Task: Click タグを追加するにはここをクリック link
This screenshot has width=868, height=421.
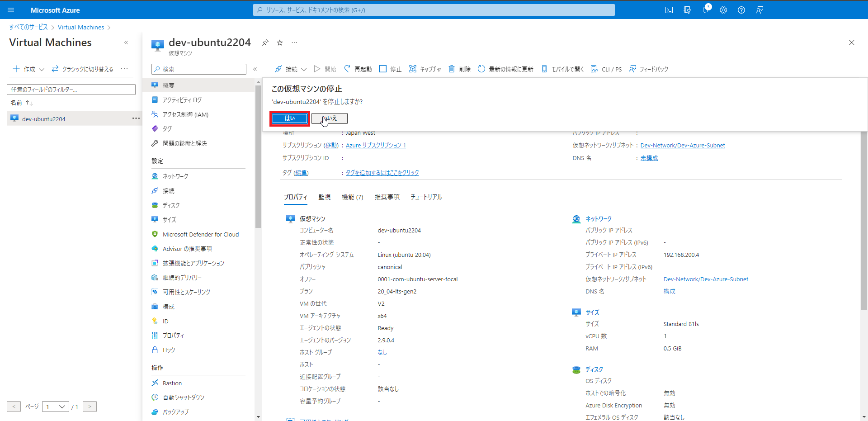Action: (382, 173)
